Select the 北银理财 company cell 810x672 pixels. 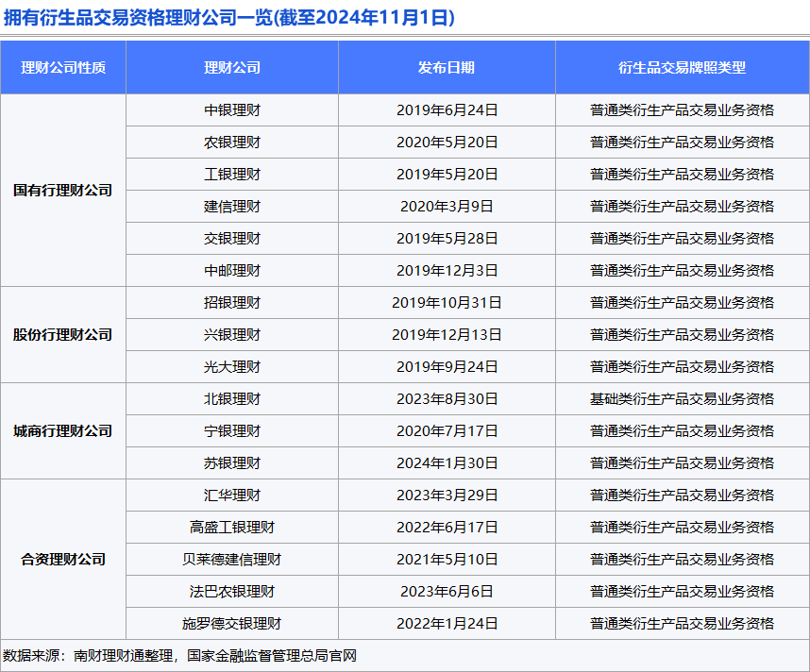[232, 398]
